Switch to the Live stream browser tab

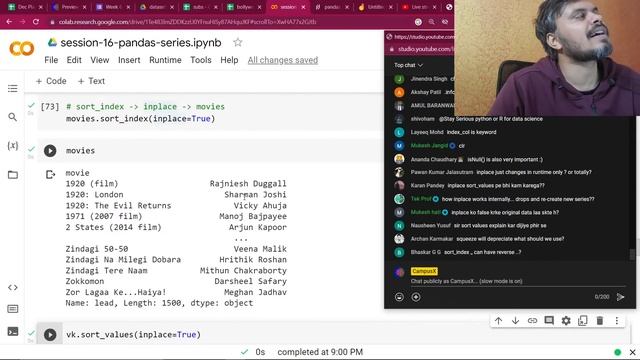[x=418, y=7]
